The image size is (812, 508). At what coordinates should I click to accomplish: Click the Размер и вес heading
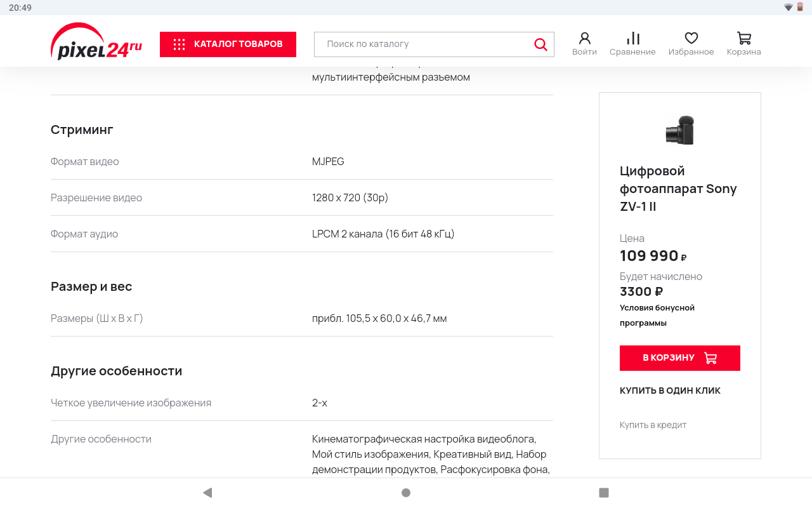coord(91,286)
